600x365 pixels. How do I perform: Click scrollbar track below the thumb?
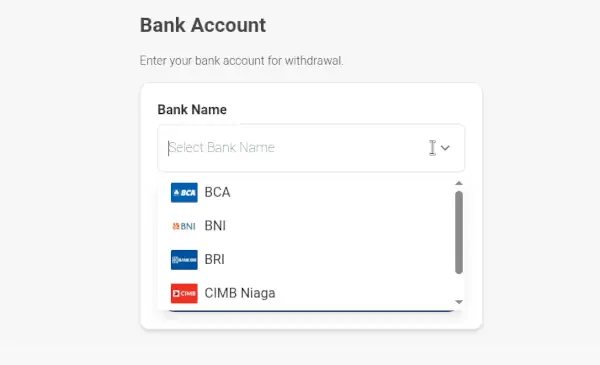[459, 287]
